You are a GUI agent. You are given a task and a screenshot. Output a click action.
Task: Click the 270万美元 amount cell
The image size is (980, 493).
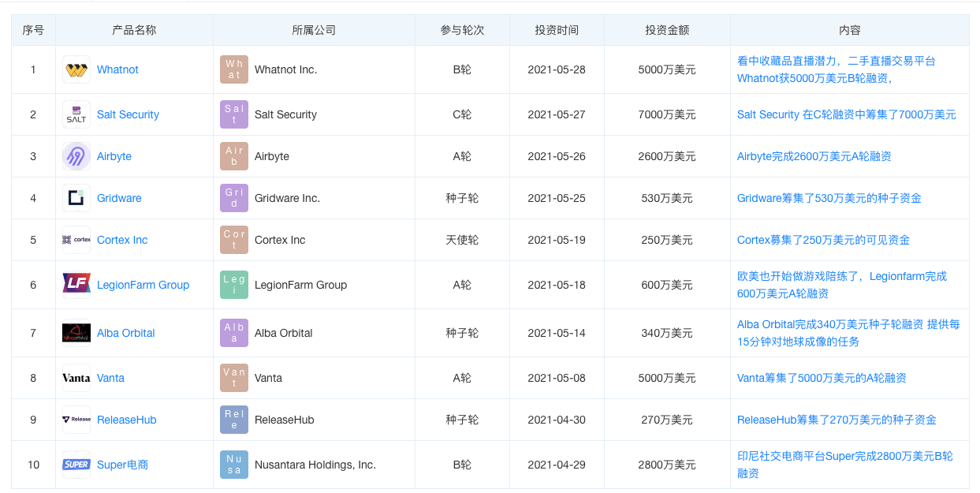pos(667,420)
